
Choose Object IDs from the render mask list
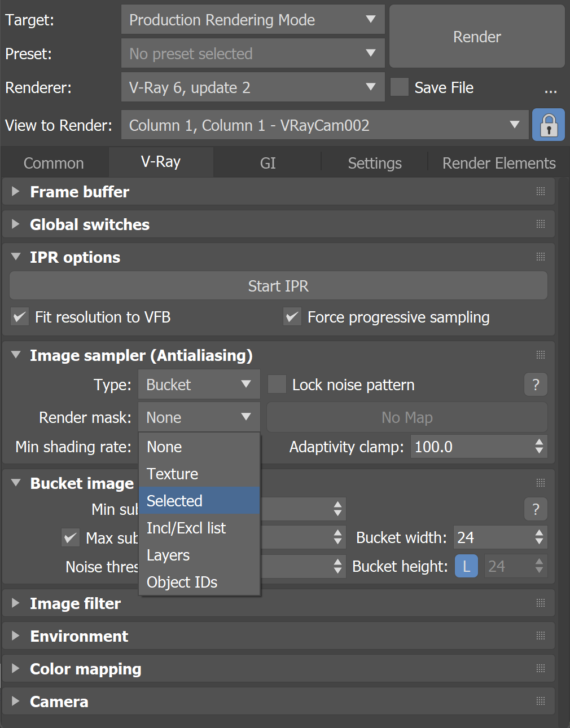(182, 582)
